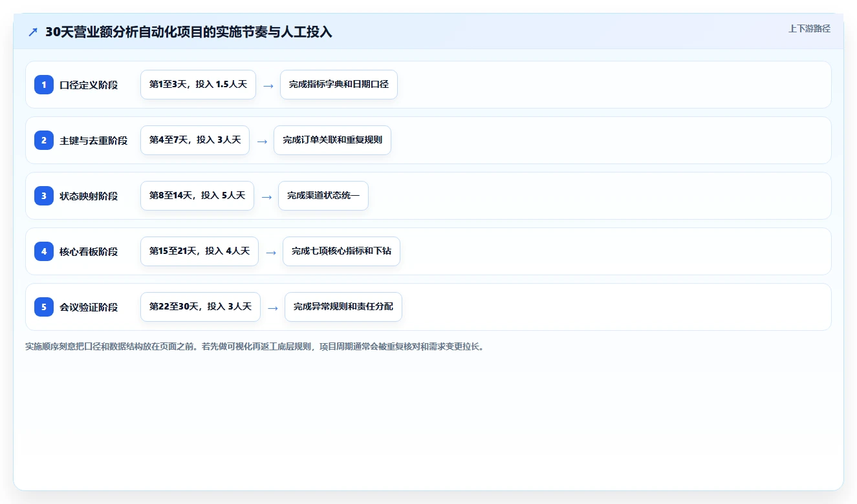Click the 完成指标字典和日期口径 outcome chip

point(339,85)
